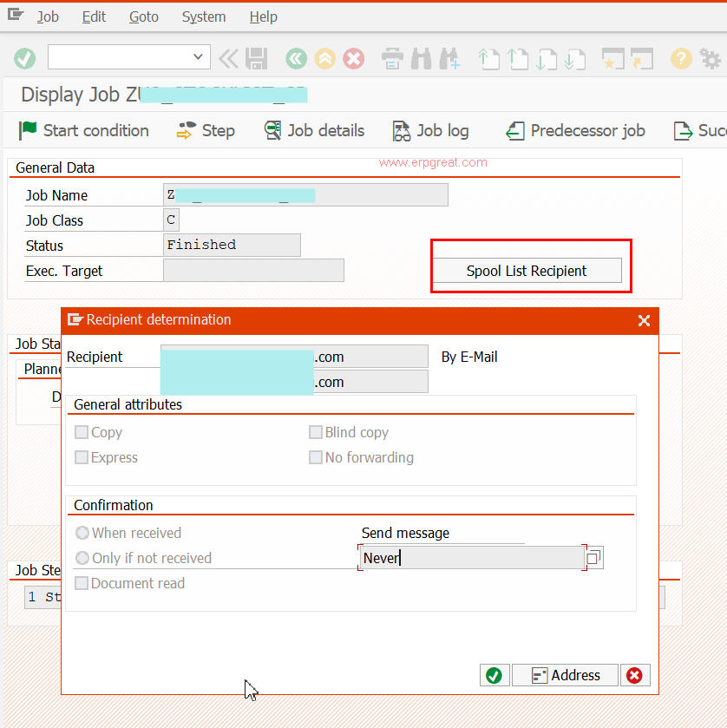Open the Goto menu
Viewport: 727px width, 728px height.
pyautogui.click(x=144, y=16)
